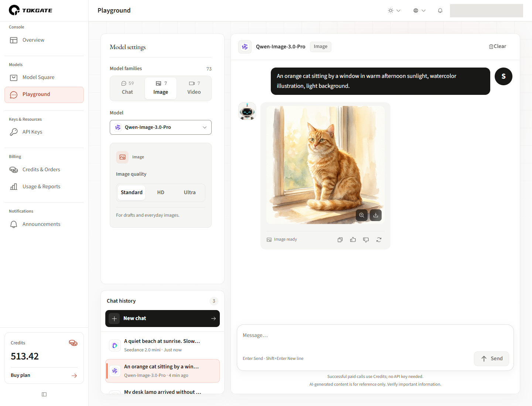Click the Seedance icon in beach chat
This screenshot has width=532, height=406.
tap(115, 345)
